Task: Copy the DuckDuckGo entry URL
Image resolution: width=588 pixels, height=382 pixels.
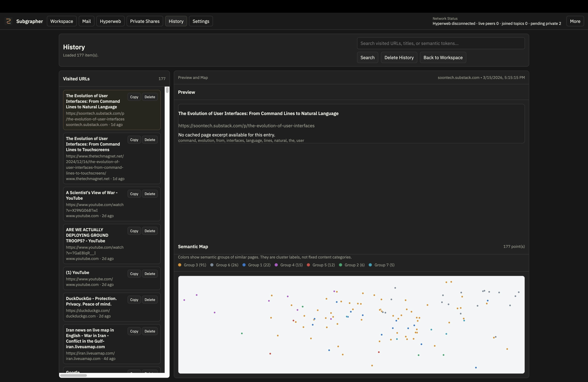Action: (x=134, y=300)
